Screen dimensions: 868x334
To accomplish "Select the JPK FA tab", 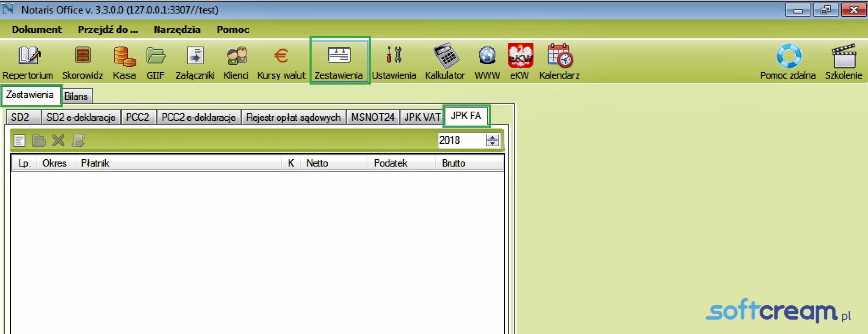I will point(466,116).
